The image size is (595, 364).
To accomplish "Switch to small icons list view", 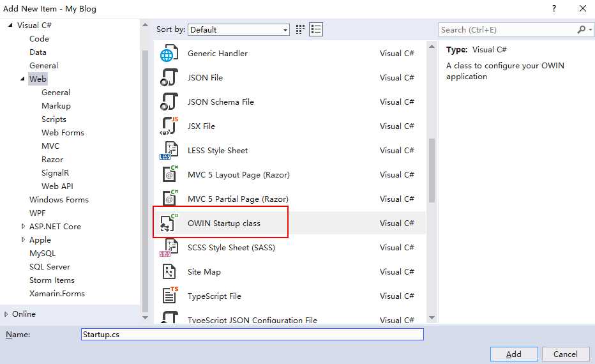I will pyautogui.click(x=316, y=29).
